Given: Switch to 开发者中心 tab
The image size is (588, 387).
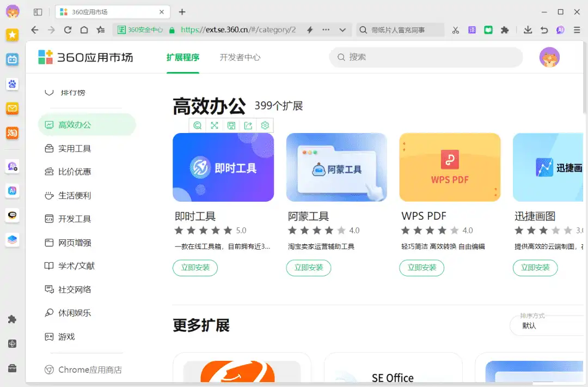Looking at the screenshot, I should 240,57.
